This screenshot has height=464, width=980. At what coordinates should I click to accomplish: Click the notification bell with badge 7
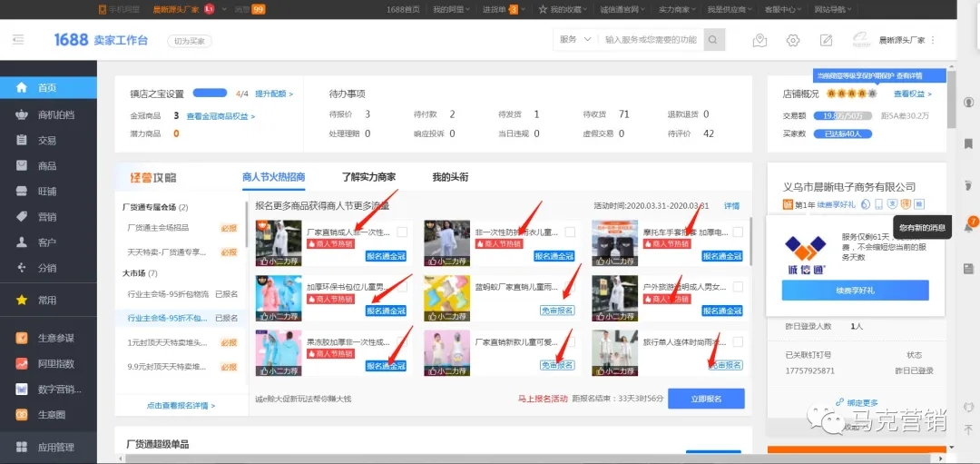point(968,227)
